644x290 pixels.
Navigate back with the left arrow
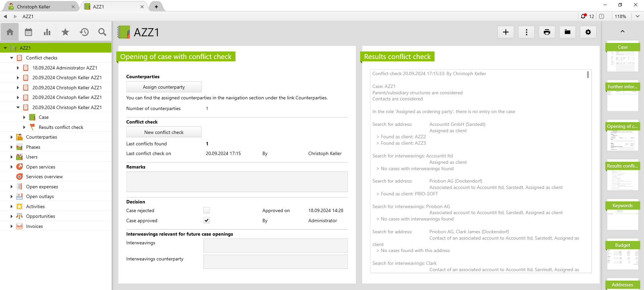pos(5,16)
